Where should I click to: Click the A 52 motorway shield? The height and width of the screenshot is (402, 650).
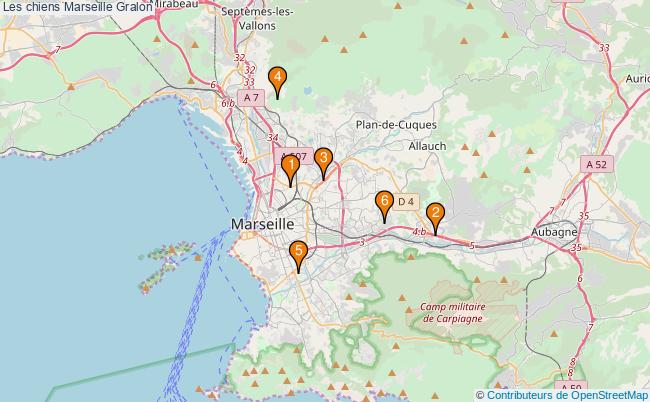596,164
